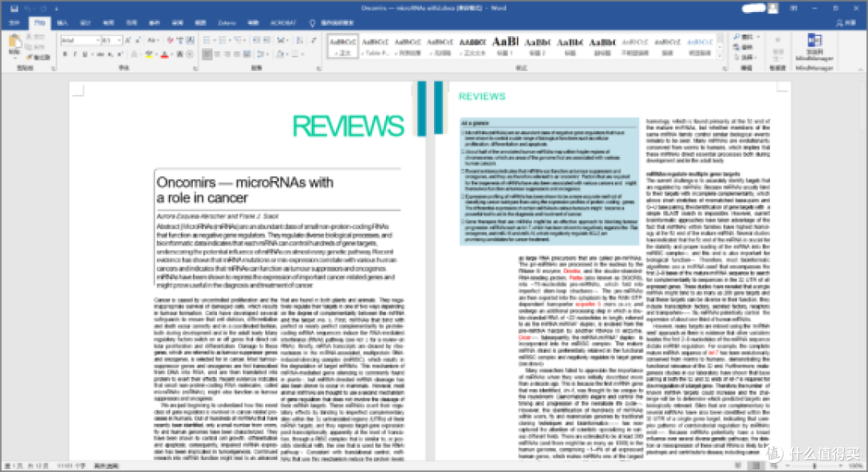
Task: Increase the paragraph indent
Action: coord(266,40)
